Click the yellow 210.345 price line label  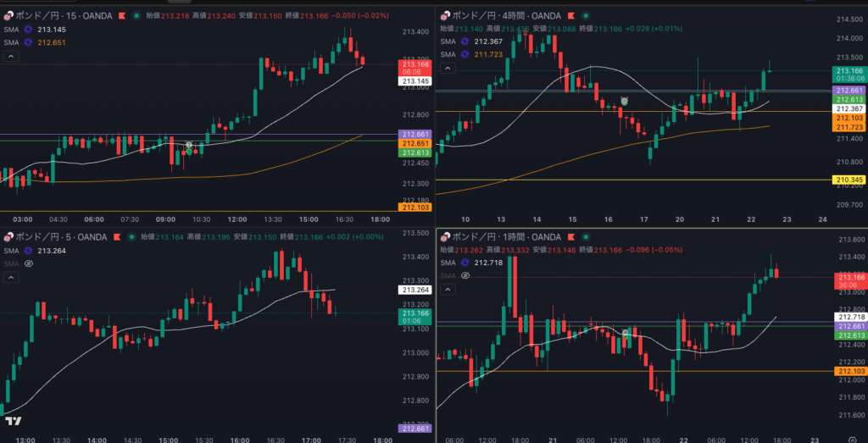849,180
